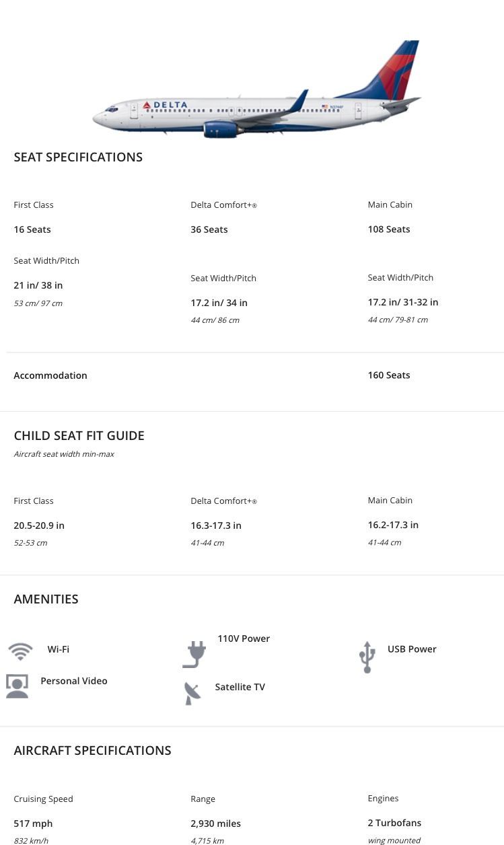This screenshot has width=504, height=845.
Task: Click the First Class 16 Seats value
Action: (32, 229)
